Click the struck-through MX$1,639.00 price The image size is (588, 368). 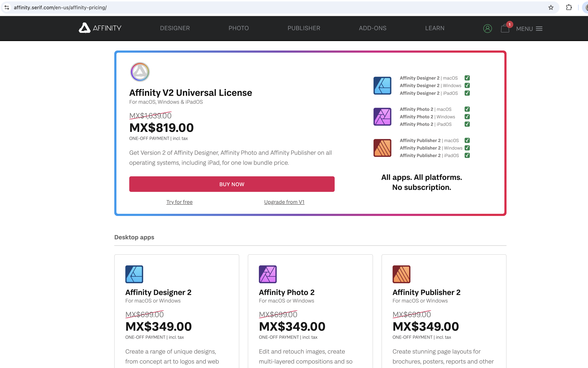tap(150, 116)
